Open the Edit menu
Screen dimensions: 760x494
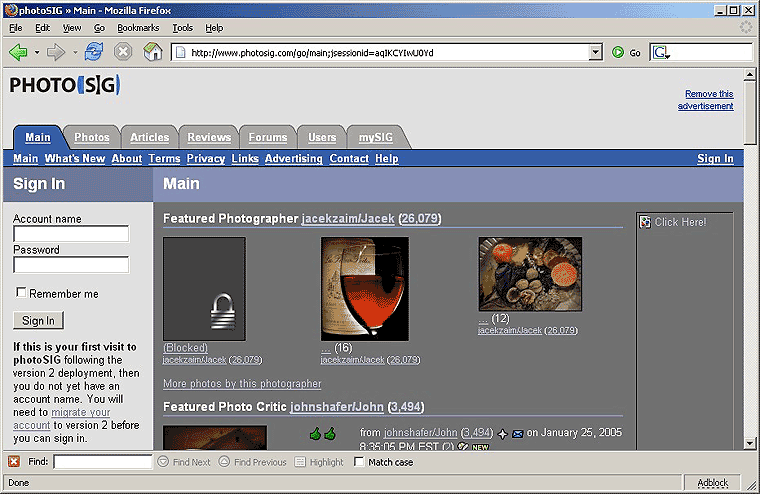pos(42,28)
